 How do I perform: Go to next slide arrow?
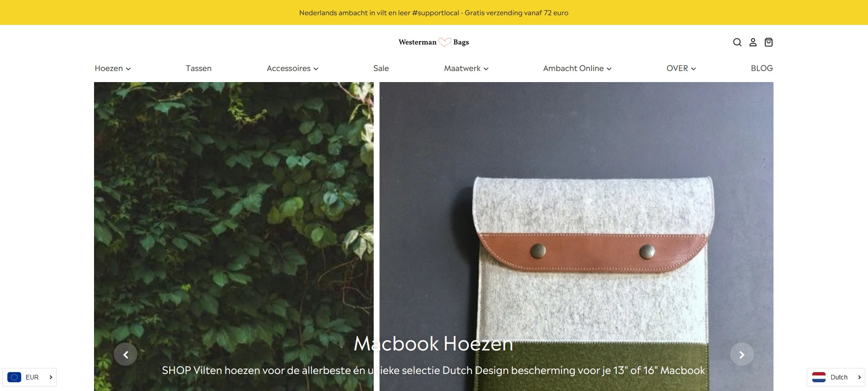742,354
